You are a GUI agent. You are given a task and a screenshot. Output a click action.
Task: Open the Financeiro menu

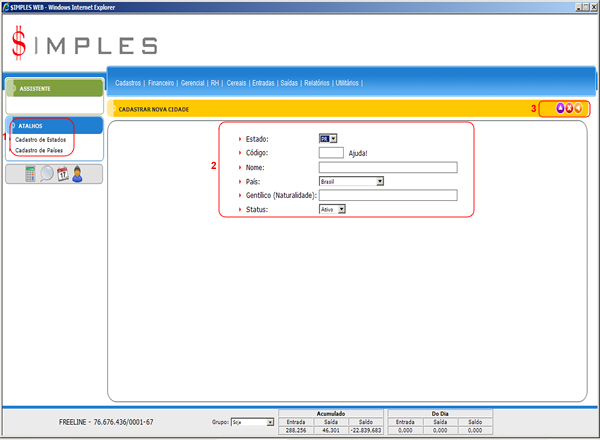click(161, 83)
